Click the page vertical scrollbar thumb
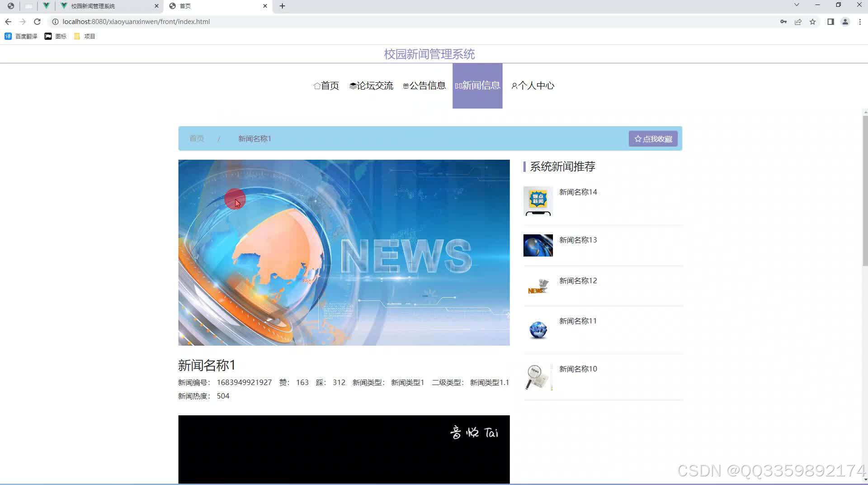The height and width of the screenshot is (485, 868). click(865, 190)
